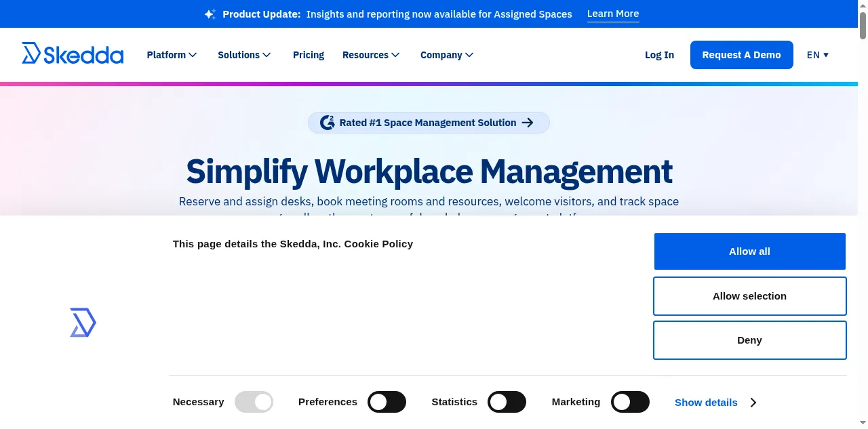
Task: Click Log In
Action: click(659, 55)
